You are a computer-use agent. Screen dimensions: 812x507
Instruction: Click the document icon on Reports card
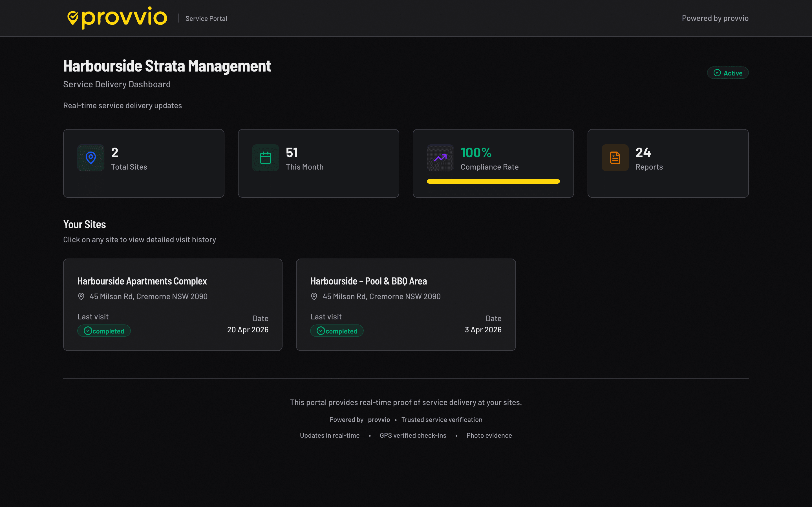coord(615,158)
